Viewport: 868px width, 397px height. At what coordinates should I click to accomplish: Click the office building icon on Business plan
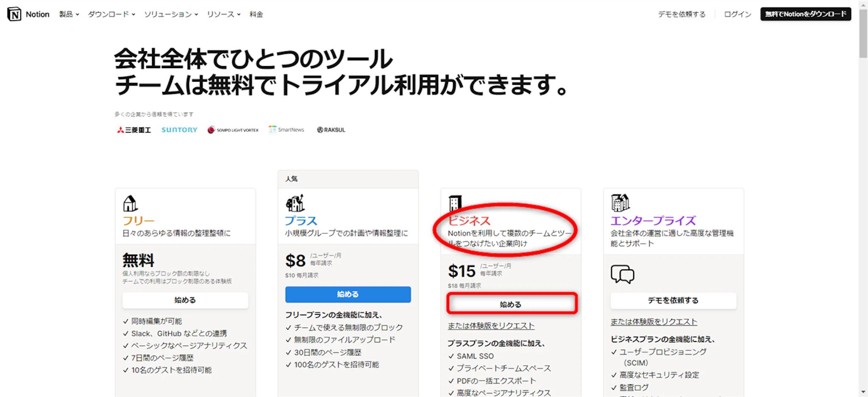[455, 203]
